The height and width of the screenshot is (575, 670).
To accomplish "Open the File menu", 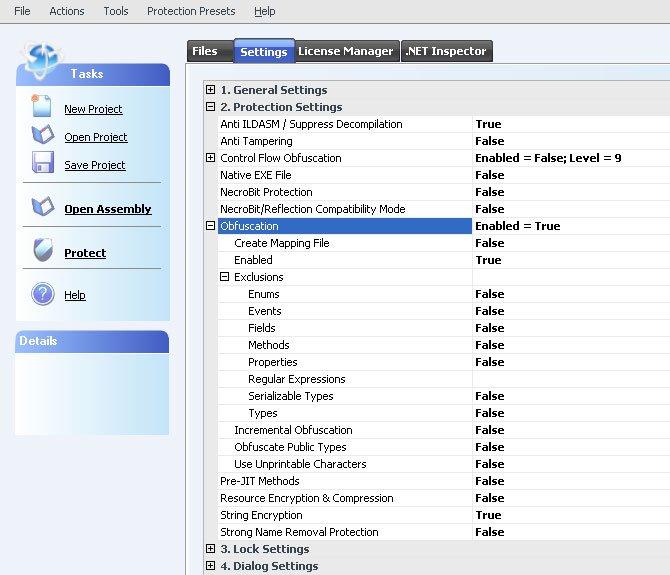I will [x=22, y=11].
